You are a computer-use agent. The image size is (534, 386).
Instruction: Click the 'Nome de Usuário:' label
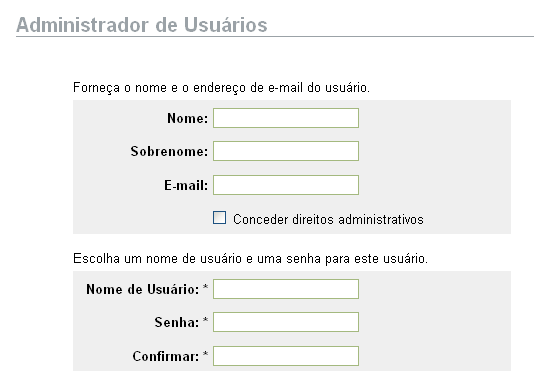[x=143, y=289]
